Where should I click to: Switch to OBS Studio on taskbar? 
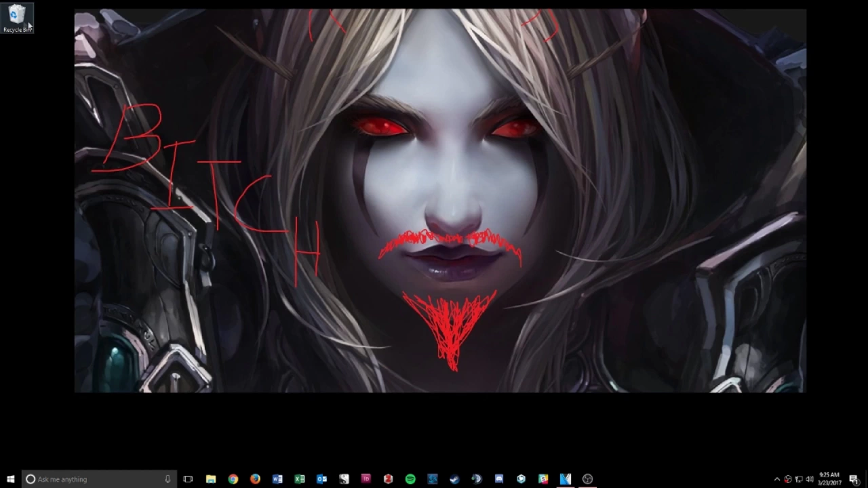[587, 479]
